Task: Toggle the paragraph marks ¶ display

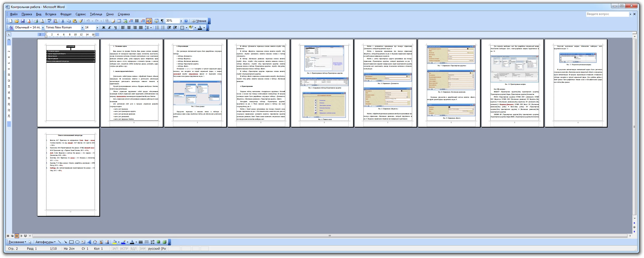Action: pyautogui.click(x=162, y=21)
